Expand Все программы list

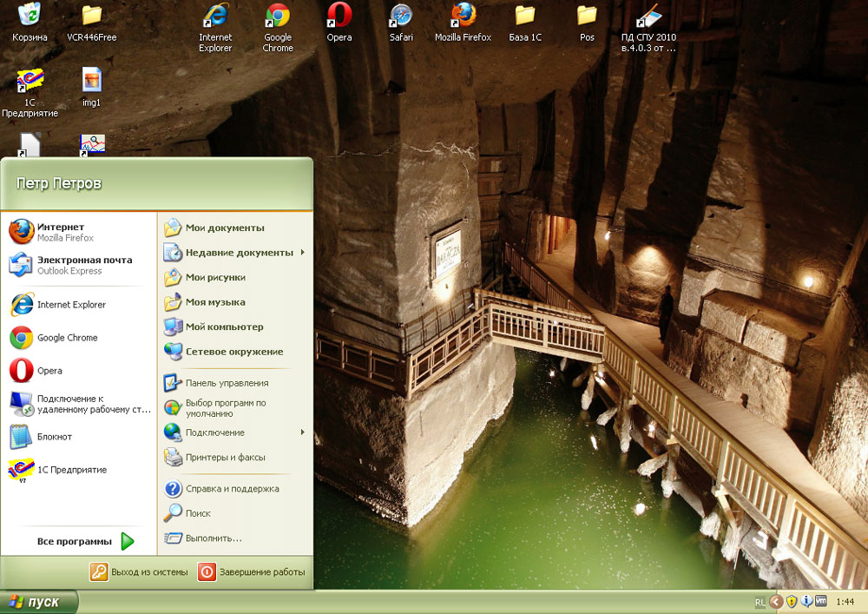[x=85, y=542]
